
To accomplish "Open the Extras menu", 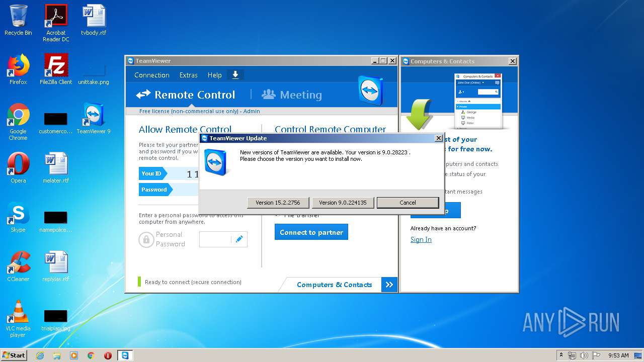I will (x=188, y=75).
